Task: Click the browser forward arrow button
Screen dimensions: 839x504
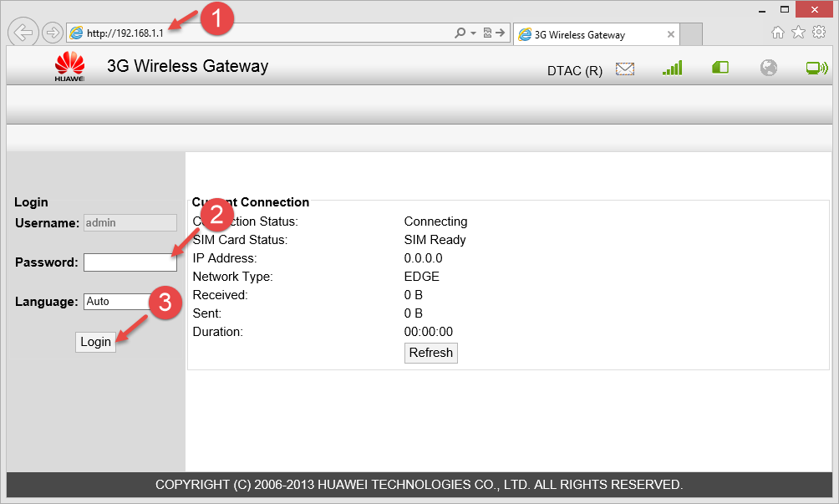Action: pos(52,33)
